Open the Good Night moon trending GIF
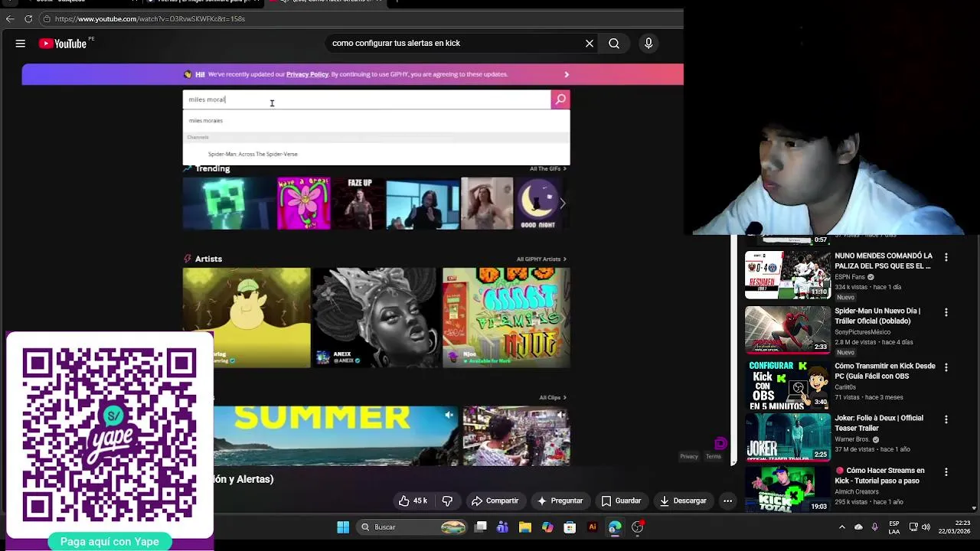 pos(539,204)
